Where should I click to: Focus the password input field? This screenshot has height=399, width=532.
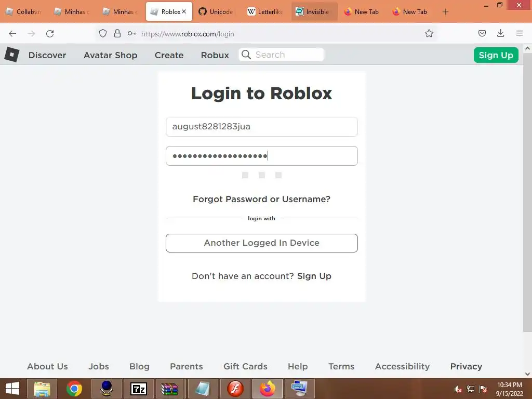point(262,156)
